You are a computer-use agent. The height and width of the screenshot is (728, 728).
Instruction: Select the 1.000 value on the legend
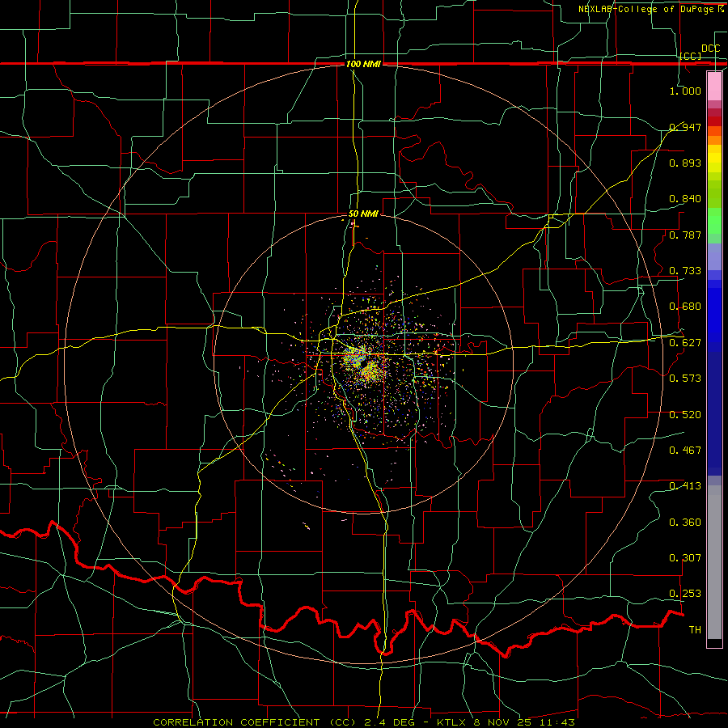pos(685,91)
